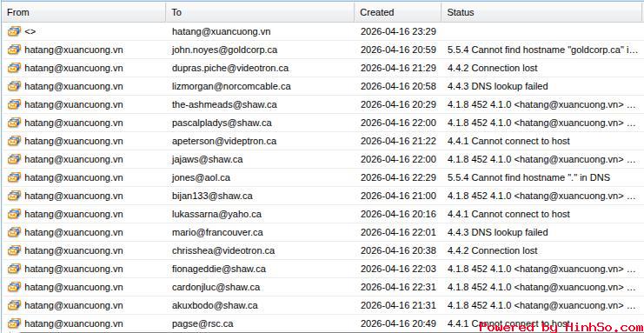Click the created time 2026-04-16 23:29
The height and width of the screenshot is (333, 644).
(398, 31)
